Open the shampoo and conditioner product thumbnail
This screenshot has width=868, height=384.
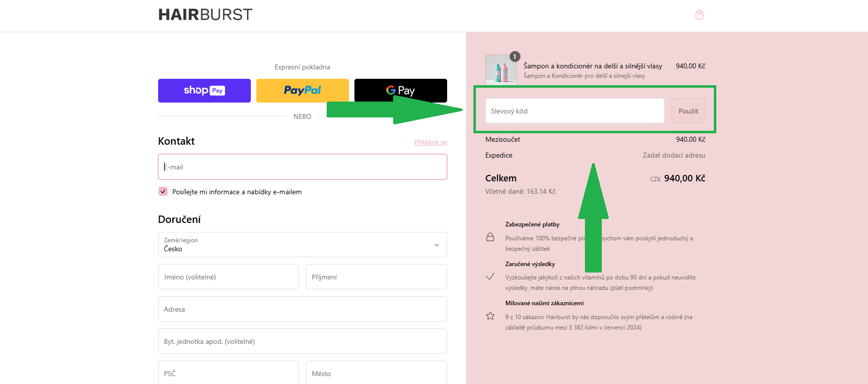(501, 70)
